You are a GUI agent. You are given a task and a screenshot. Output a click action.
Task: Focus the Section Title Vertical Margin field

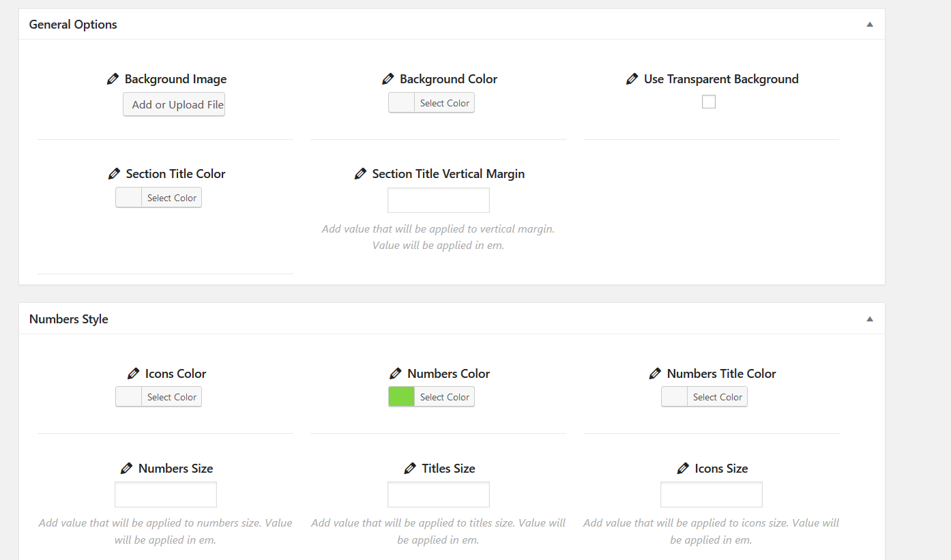point(439,201)
